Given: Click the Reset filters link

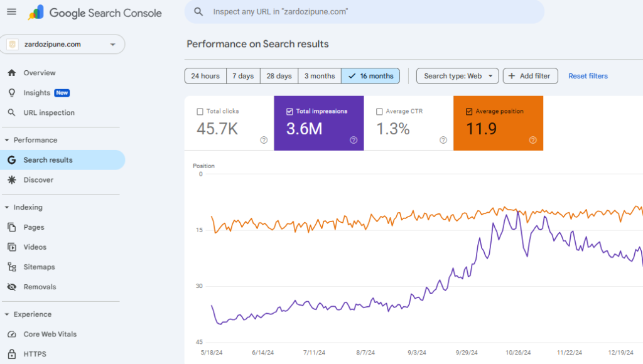Looking at the screenshot, I should tap(588, 76).
